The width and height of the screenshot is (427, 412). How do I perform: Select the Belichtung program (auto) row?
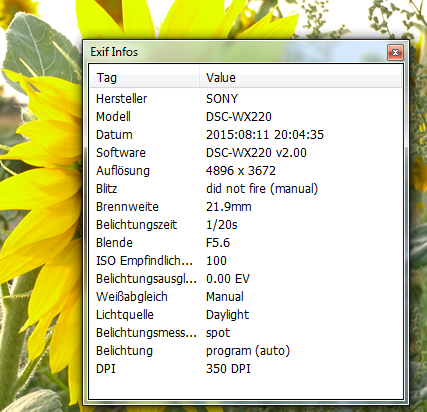(x=246, y=351)
